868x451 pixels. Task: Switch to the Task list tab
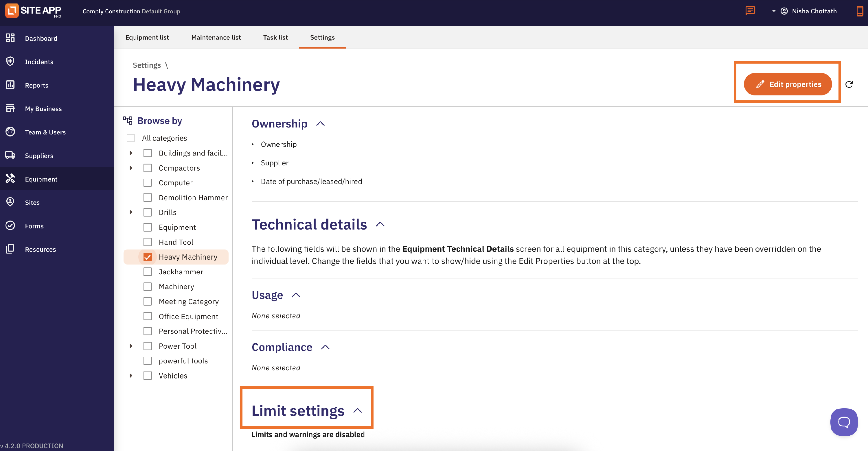coord(275,37)
